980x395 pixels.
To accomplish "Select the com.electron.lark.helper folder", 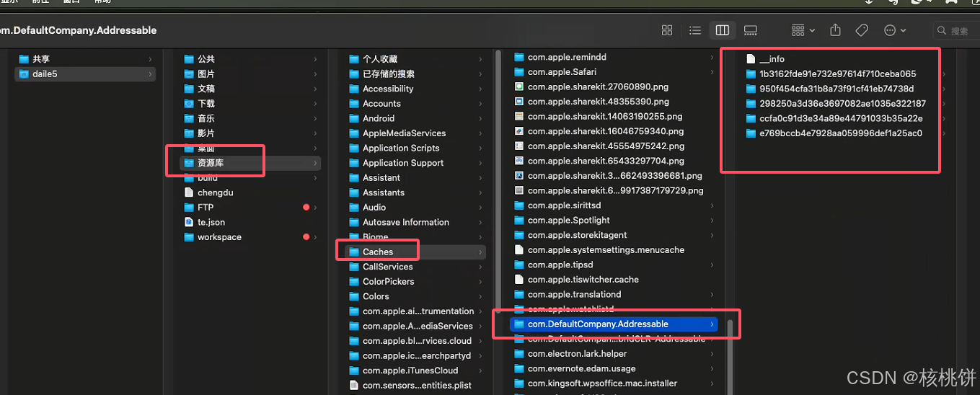I will 614,354.
